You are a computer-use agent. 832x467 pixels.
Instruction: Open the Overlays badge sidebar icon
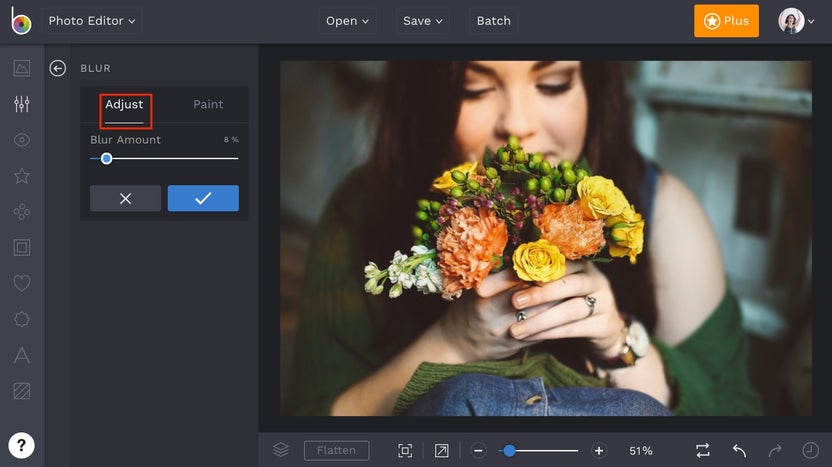pos(22,319)
